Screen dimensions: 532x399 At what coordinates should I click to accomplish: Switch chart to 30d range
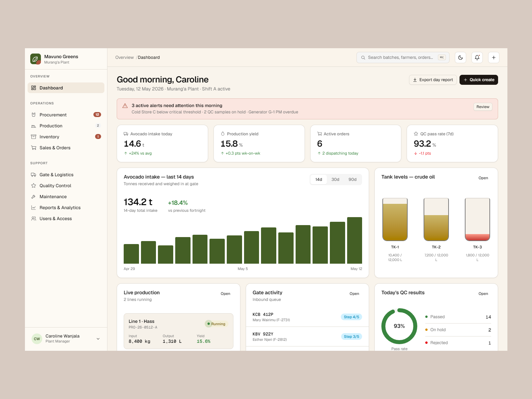point(335,180)
